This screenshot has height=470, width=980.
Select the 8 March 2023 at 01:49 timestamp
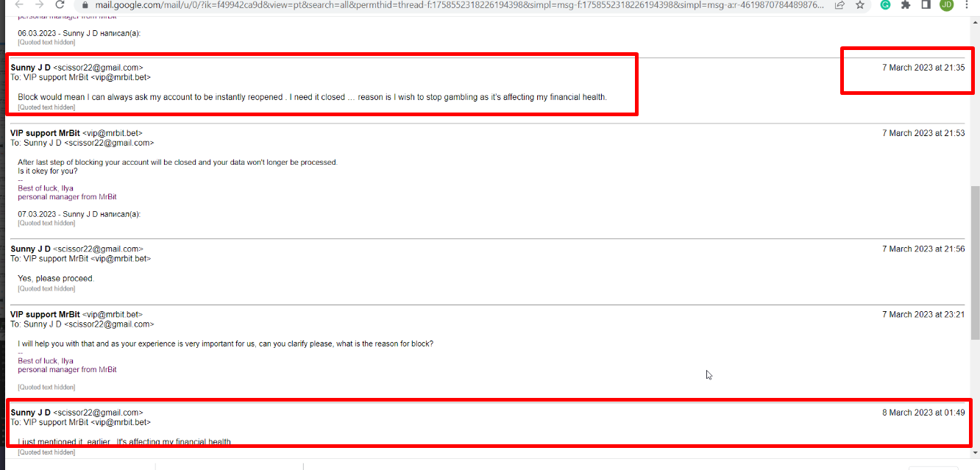tap(923, 413)
